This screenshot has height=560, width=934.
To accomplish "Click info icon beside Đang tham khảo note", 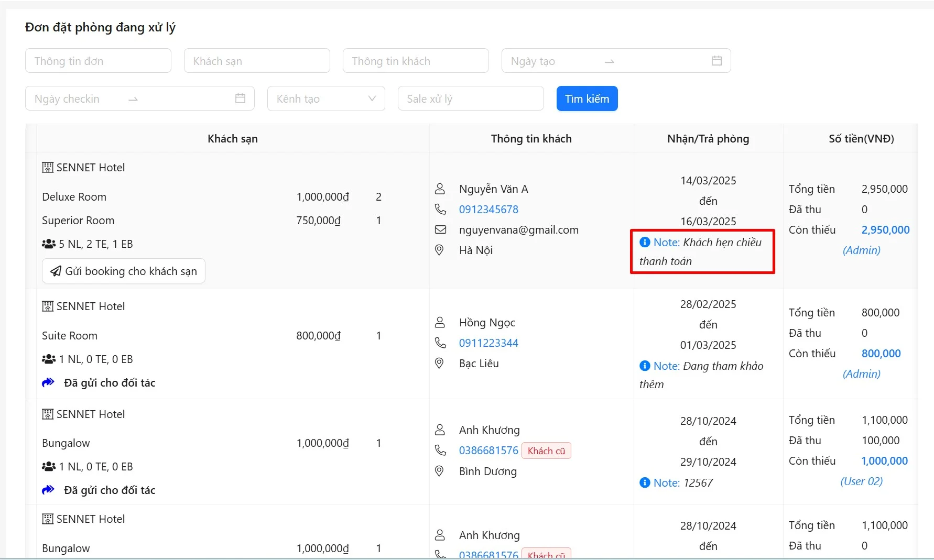I will pos(645,366).
